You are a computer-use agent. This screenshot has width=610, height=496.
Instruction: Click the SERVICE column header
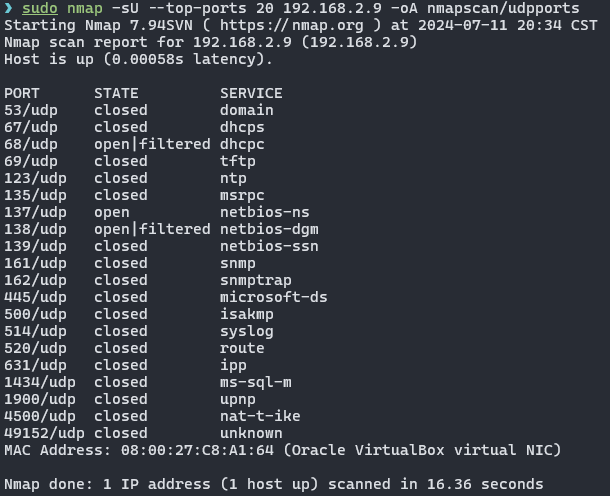click(x=251, y=93)
